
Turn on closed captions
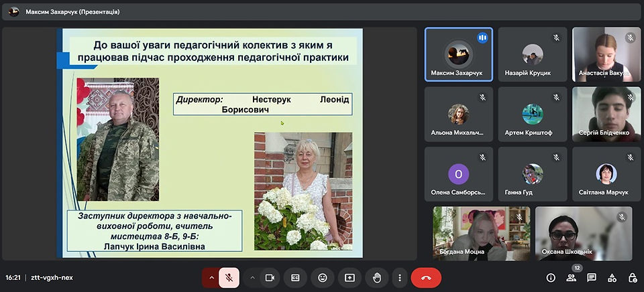tap(295, 278)
